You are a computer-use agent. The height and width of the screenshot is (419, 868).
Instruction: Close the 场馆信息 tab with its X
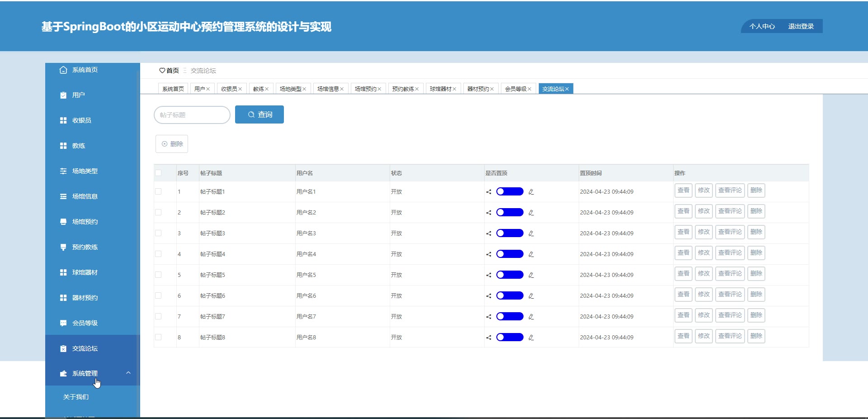[x=342, y=89]
